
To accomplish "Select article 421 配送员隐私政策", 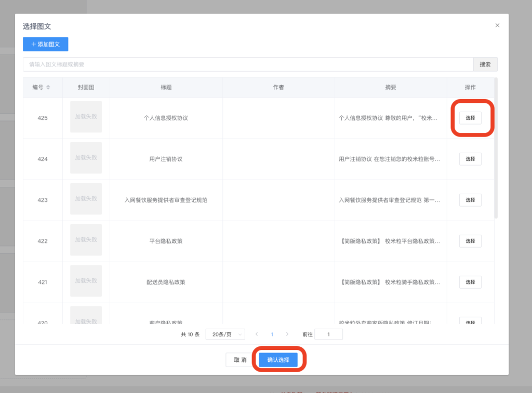I will pos(470,282).
